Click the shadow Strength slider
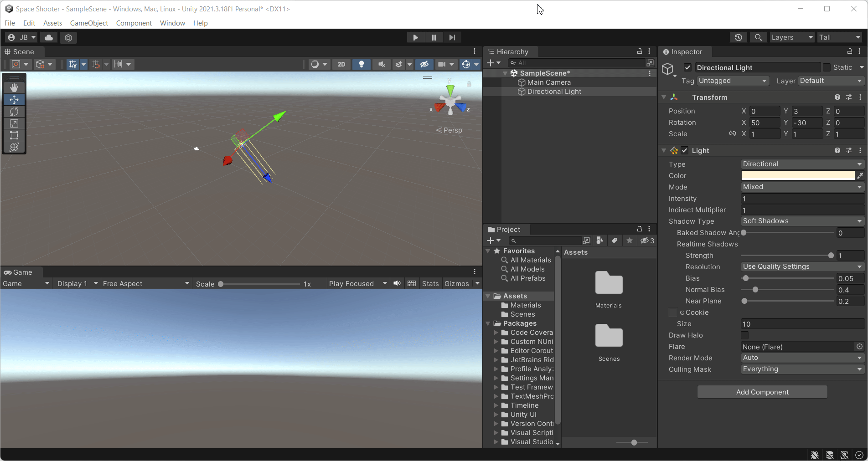 pyautogui.click(x=787, y=256)
